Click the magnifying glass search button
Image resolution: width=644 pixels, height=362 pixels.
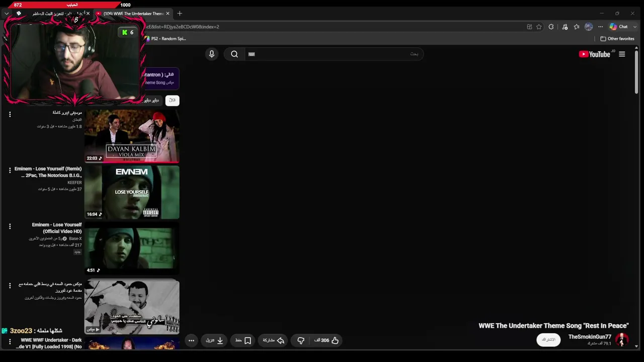234,54
